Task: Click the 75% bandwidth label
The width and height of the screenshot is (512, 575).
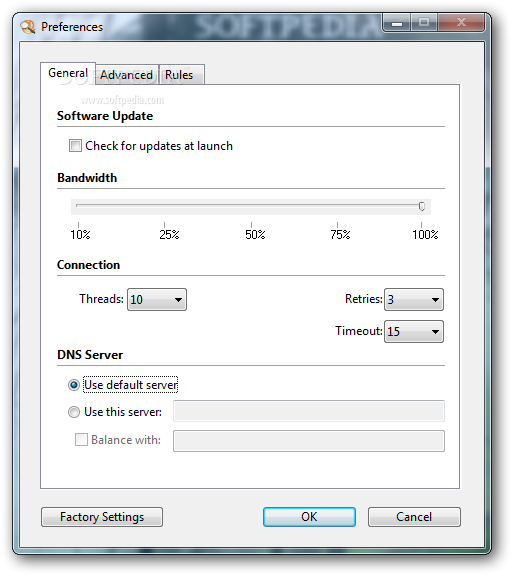Action: coord(340,235)
